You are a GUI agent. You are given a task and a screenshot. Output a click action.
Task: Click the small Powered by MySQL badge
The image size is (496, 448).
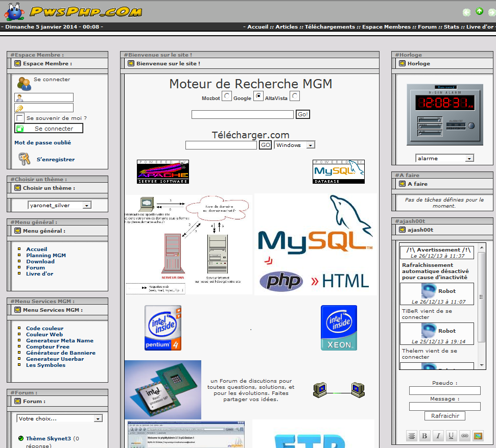tap(339, 171)
